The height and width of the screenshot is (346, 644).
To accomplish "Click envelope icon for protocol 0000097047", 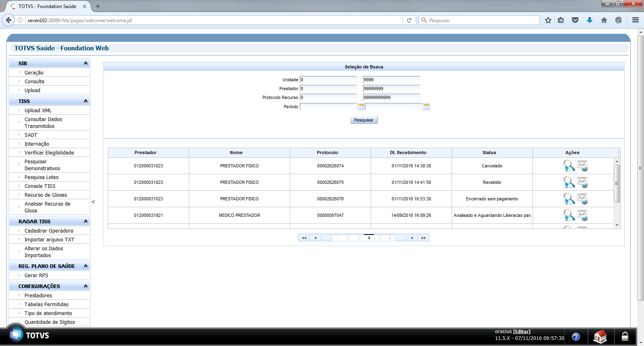I will pyautogui.click(x=582, y=215).
